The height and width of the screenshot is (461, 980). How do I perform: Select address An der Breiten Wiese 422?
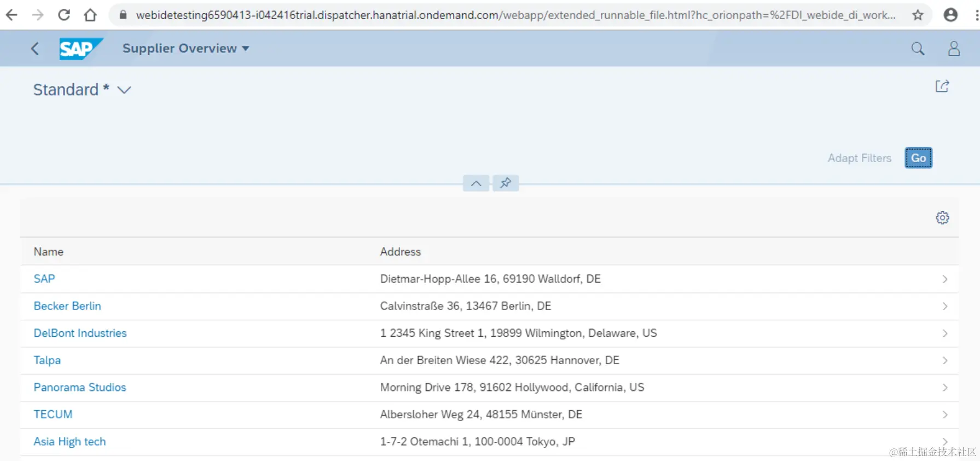coord(500,360)
